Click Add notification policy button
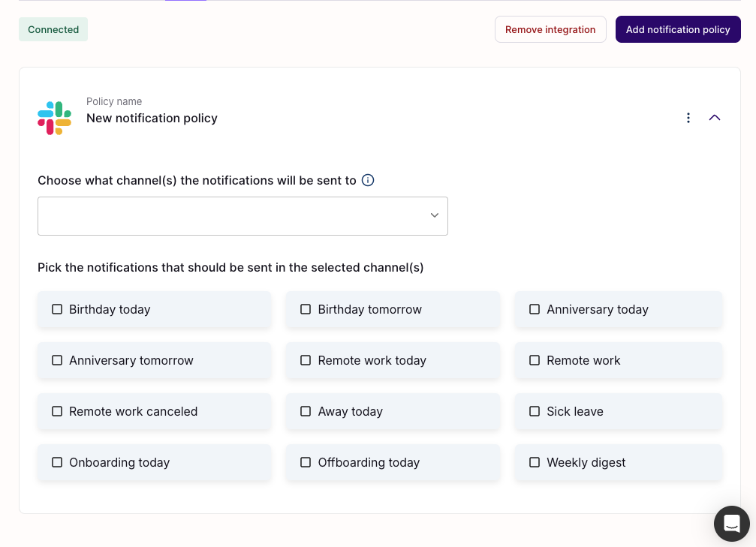This screenshot has width=756, height=547. click(678, 30)
